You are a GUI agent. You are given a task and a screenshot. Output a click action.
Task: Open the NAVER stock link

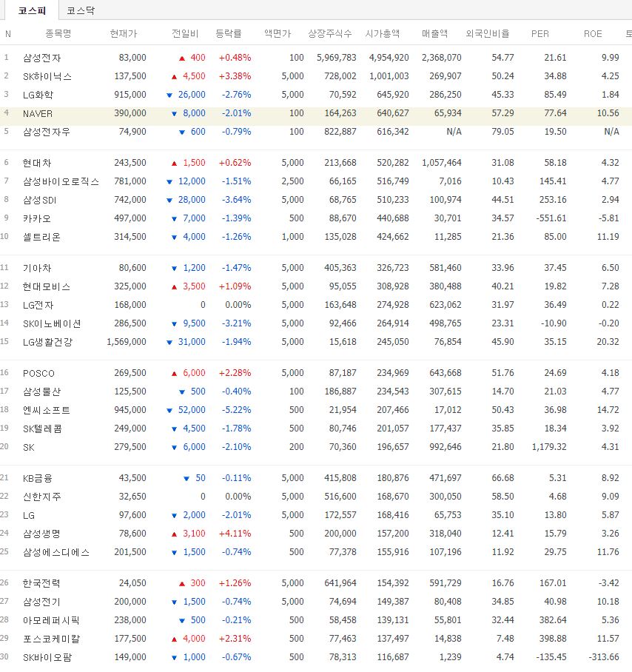pyautogui.click(x=38, y=113)
